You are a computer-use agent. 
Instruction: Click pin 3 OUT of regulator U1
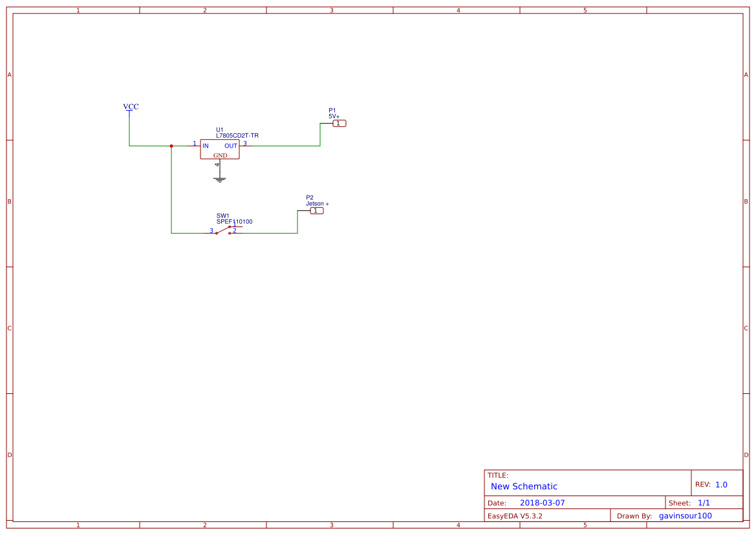tap(246, 146)
